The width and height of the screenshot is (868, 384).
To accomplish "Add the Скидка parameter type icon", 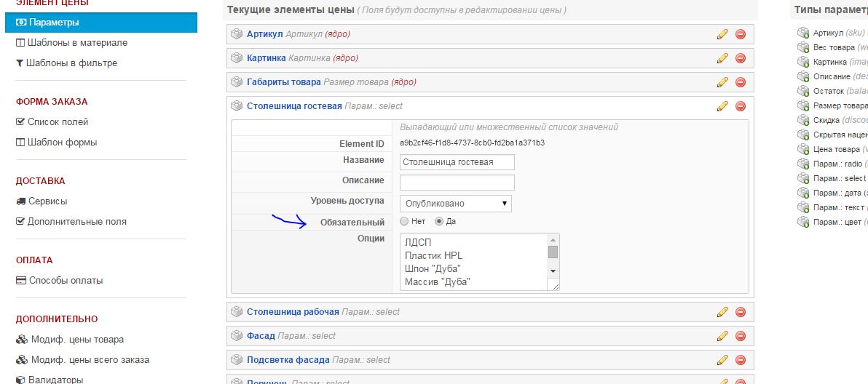I will click(x=803, y=120).
